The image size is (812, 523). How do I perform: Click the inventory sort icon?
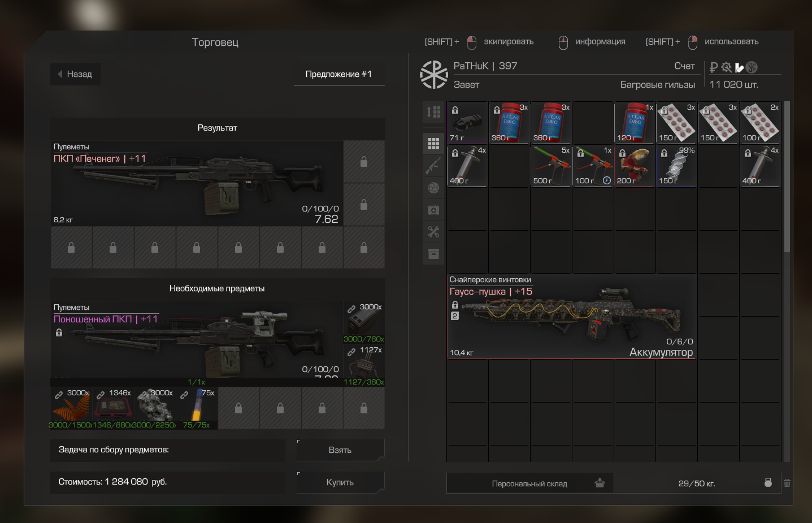pos(433,112)
